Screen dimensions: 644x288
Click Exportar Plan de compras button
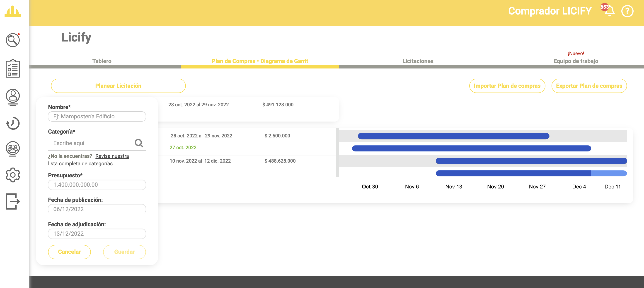tap(589, 86)
